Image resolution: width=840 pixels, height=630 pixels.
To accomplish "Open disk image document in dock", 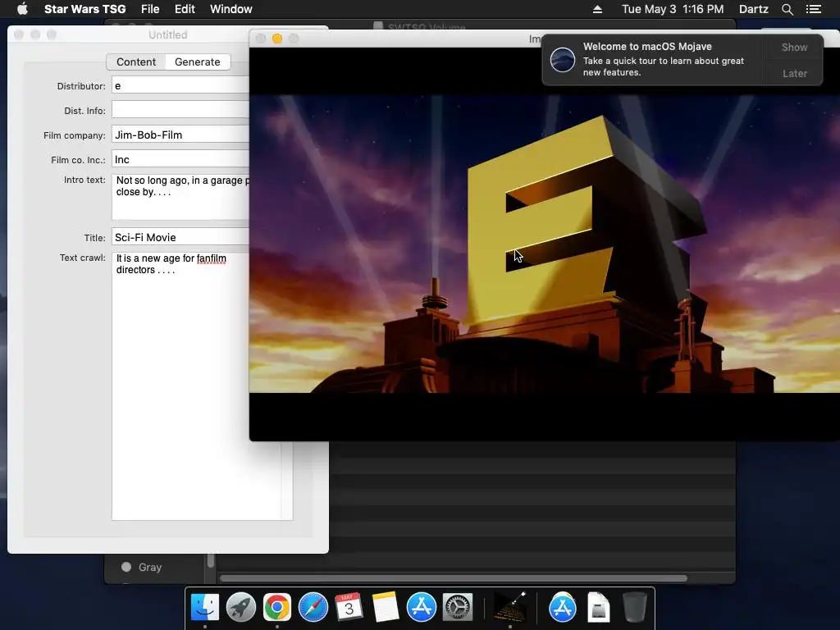I will [x=598, y=608].
